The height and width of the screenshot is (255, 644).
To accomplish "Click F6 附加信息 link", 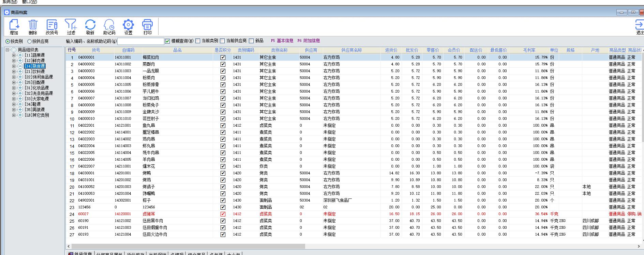I will click(309, 41).
